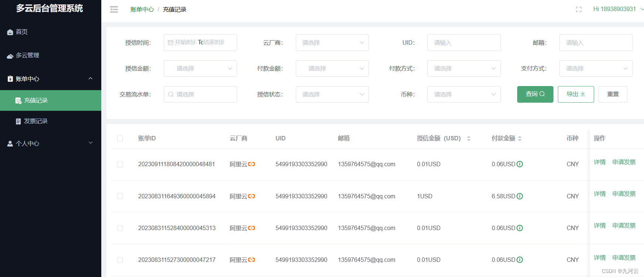Click info icon next to 0.06USD in row 45313

pyautogui.click(x=520, y=228)
